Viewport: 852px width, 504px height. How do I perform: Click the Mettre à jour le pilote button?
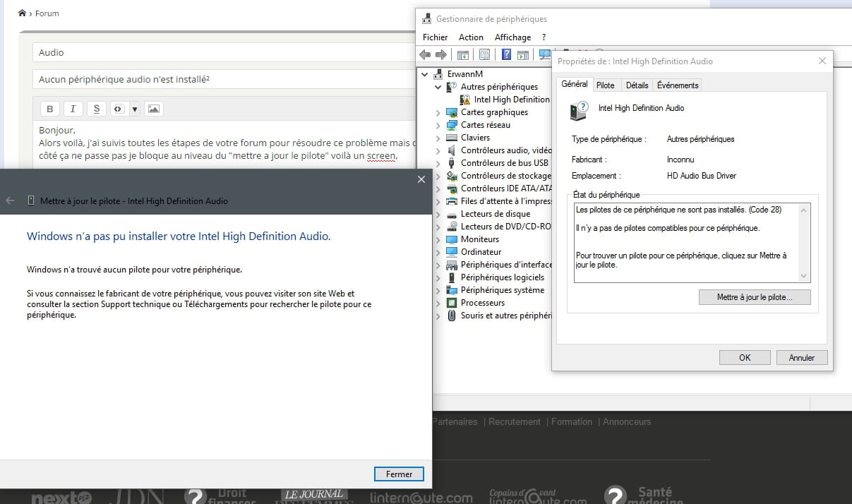point(755,298)
